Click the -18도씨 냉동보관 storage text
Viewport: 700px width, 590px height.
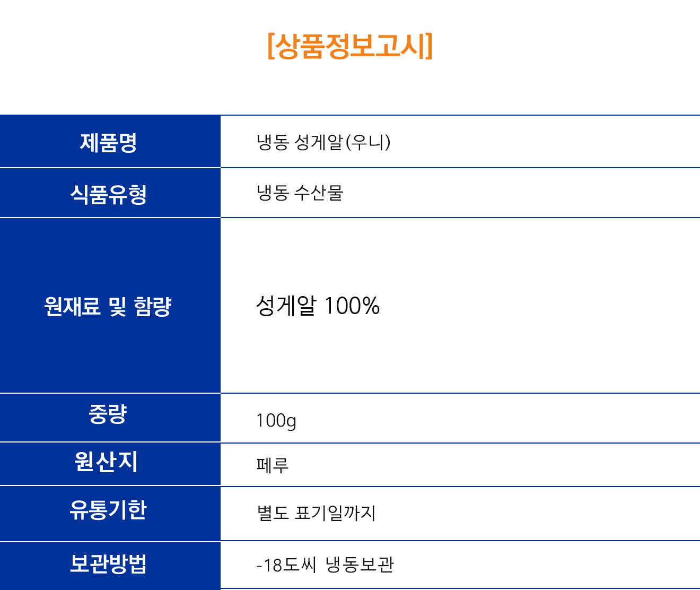pos(325,565)
